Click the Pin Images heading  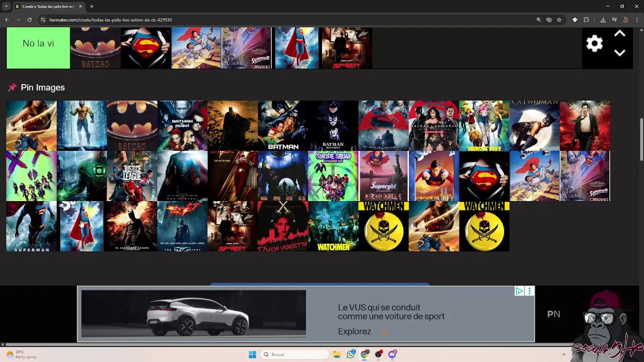pyautogui.click(x=43, y=87)
